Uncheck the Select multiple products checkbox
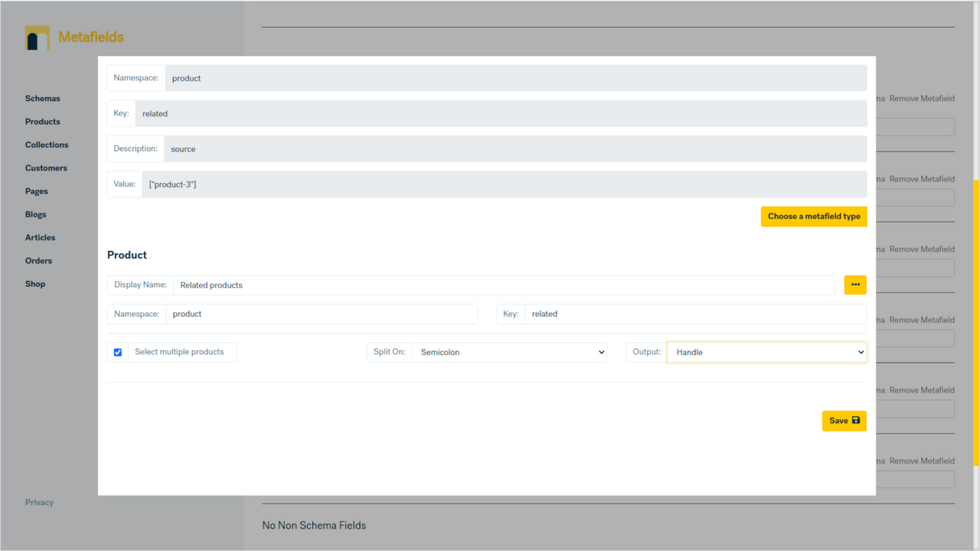Viewport: 980px width, 551px height. tap(118, 352)
